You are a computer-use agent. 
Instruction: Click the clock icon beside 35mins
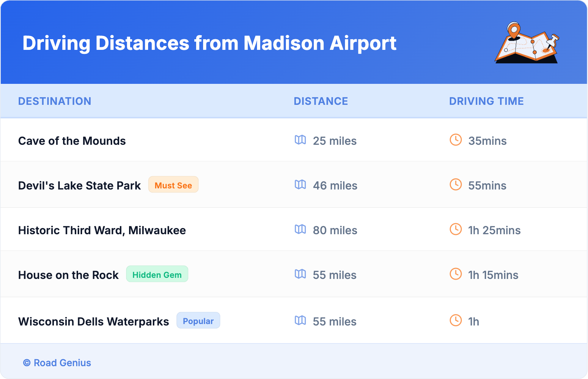456,140
